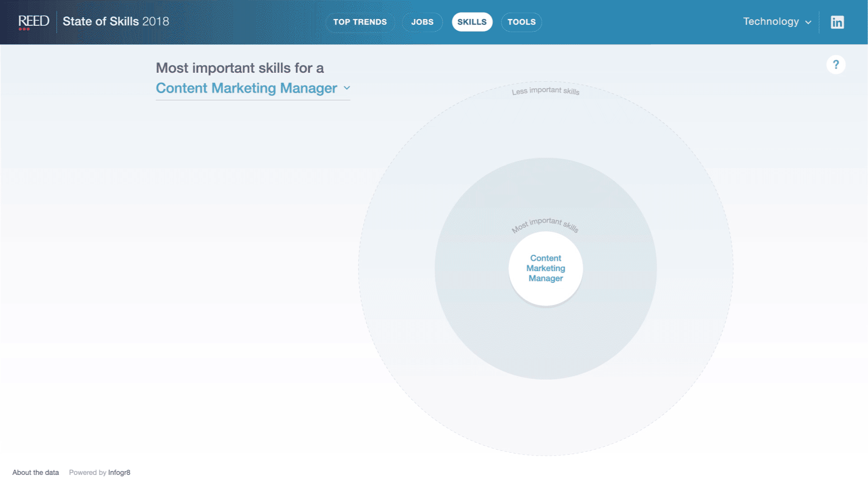Open the LinkedIn share icon
The height and width of the screenshot is (488, 868).
click(837, 22)
